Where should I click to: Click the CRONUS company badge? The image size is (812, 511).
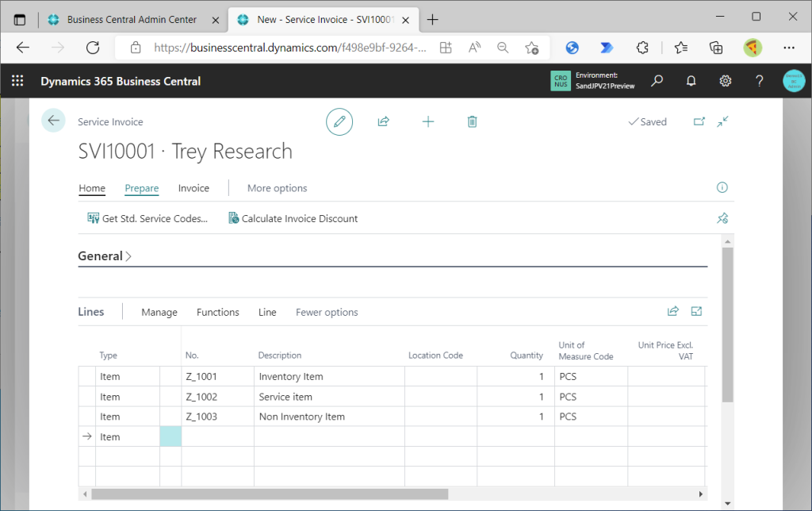click(x=561, y=81)
